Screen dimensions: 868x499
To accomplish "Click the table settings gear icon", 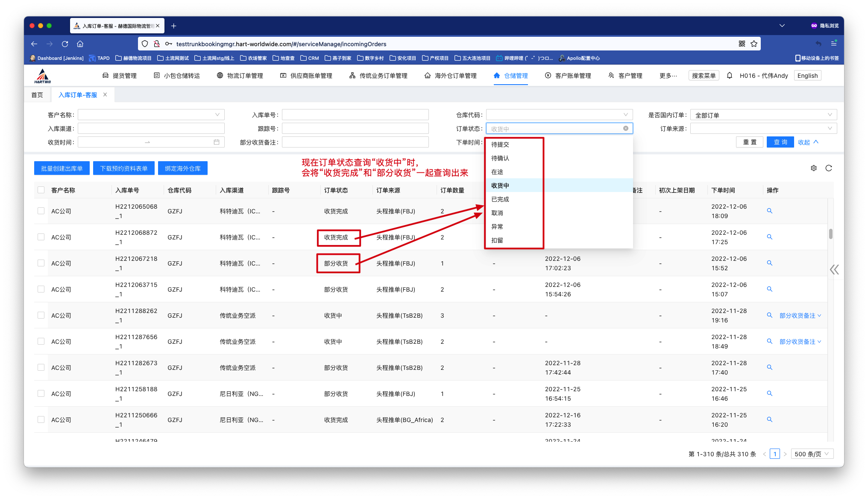I will click(813, 168).
